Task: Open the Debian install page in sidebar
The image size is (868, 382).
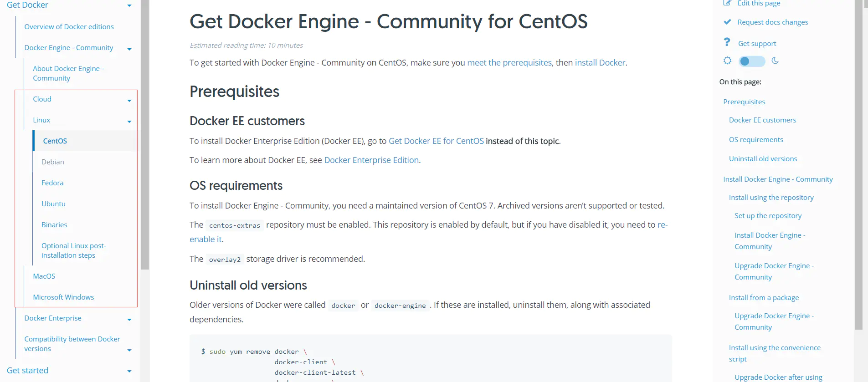Action: 53,162
